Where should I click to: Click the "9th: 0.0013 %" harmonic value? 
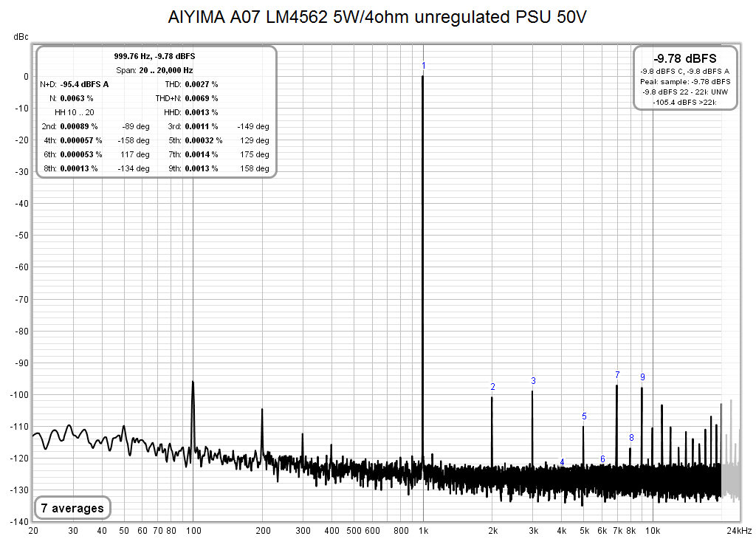point(193,168)
